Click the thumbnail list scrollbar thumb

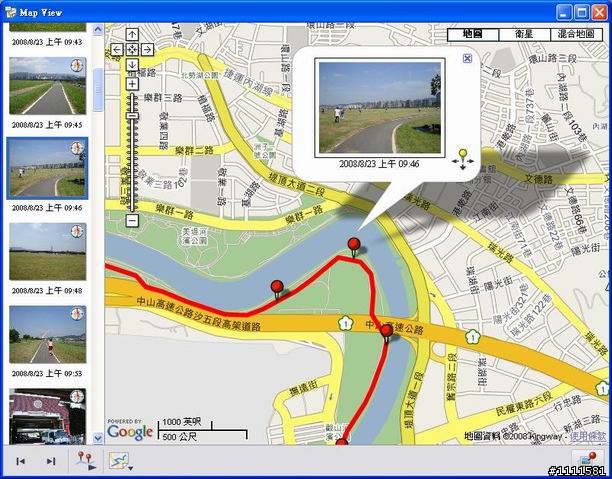tap(98, 90)
